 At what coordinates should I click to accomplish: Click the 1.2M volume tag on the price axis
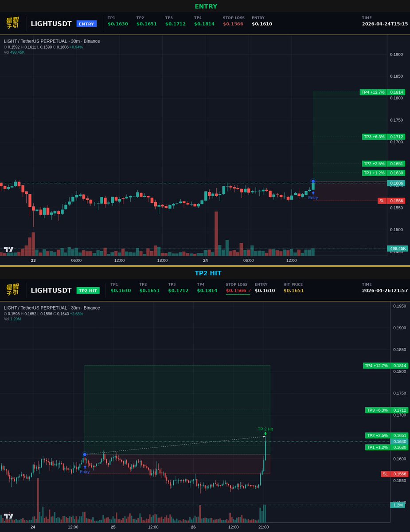point(398,505)
